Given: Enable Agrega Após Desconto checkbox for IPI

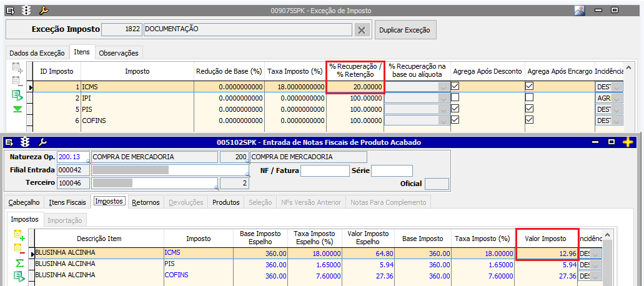Looking at the screenshot, I should pos(455,98).
